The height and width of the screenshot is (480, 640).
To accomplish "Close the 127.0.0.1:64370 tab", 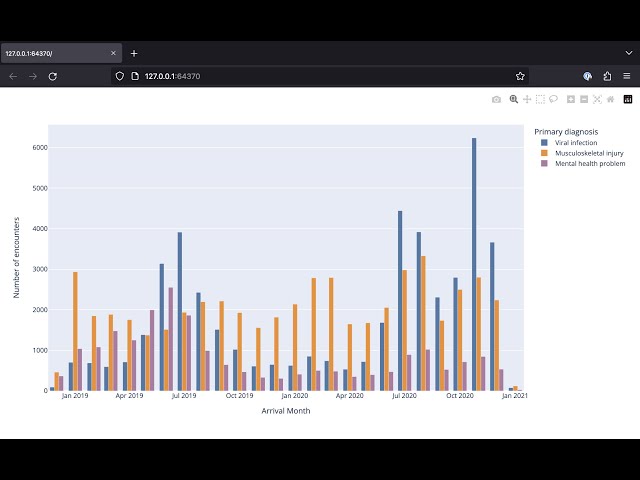I will click(x=113, y=53).
